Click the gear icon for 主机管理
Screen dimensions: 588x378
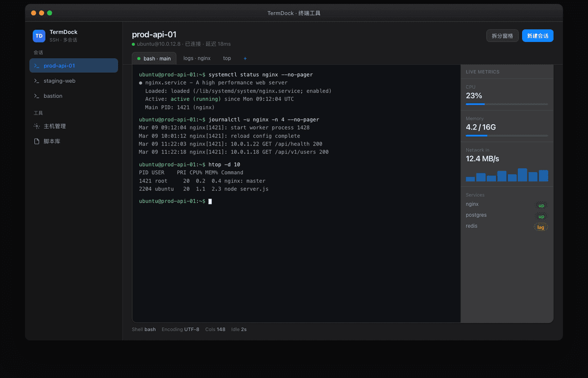pos(37,126)
